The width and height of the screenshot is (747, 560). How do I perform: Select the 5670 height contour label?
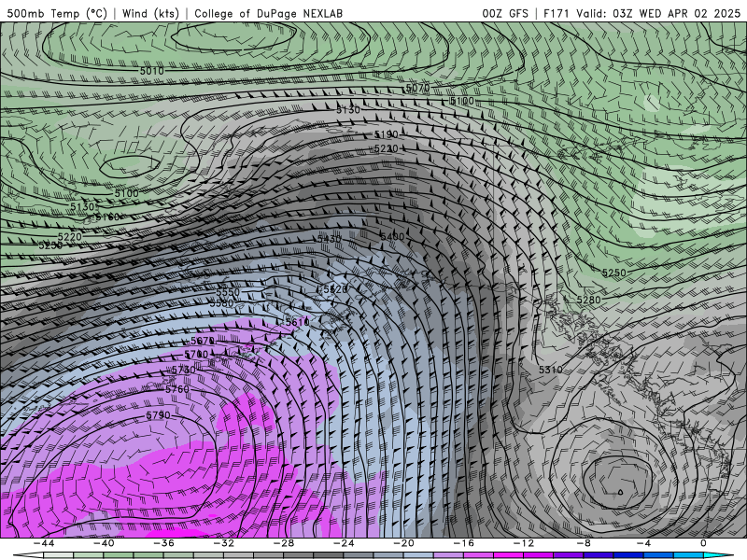click(x=202, y=341)
